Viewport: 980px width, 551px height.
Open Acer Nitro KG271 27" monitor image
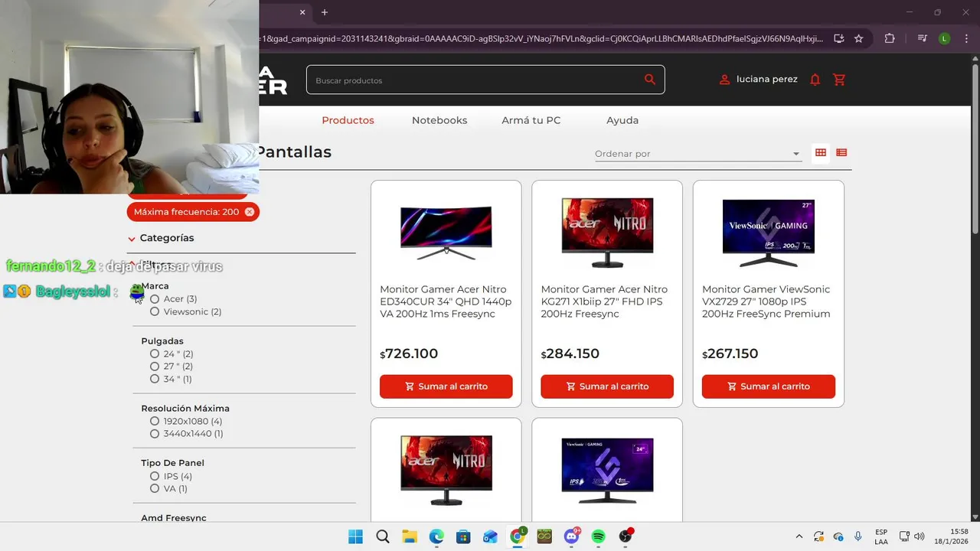pos(607,233)
